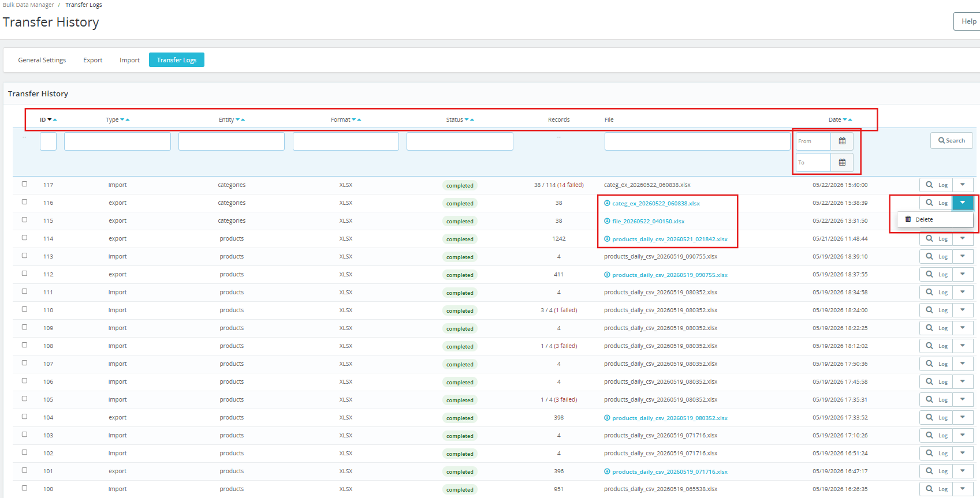
Task: Open the Export tab
Action: tap(93, 60)
